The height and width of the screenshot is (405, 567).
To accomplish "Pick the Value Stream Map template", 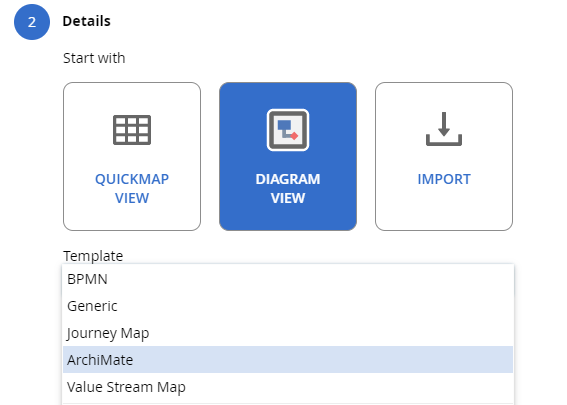I will pos(288,387).
